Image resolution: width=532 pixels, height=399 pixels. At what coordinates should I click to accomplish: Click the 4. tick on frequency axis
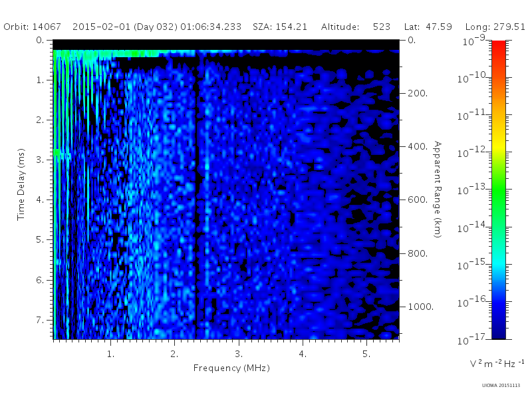(303, 354)
